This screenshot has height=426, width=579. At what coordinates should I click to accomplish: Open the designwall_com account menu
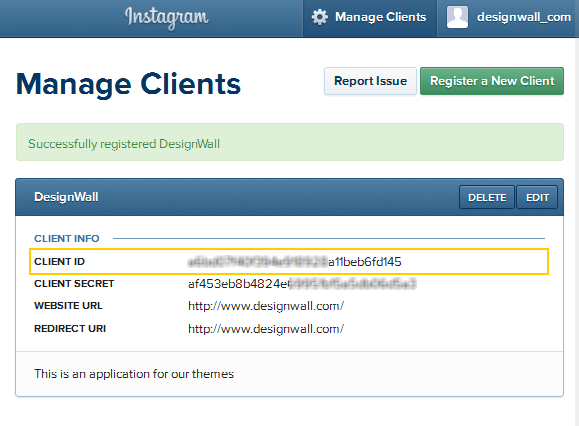pos(508,18)
